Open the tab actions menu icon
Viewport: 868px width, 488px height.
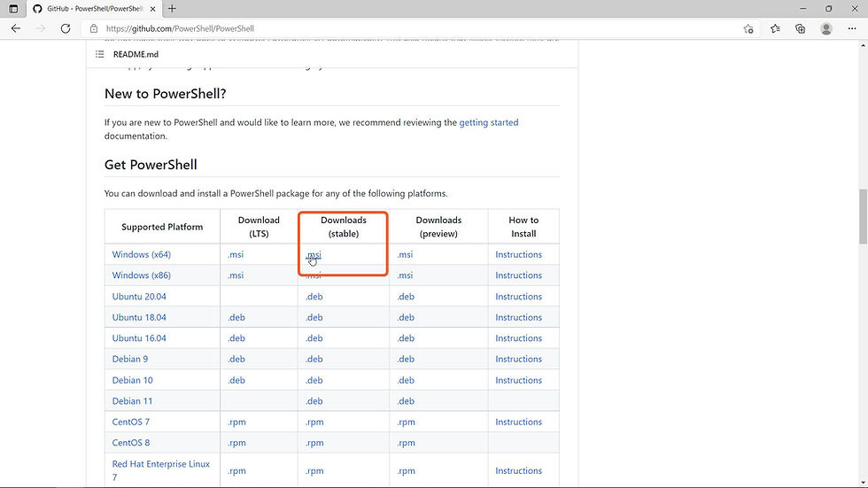click(x=13, y=9)
